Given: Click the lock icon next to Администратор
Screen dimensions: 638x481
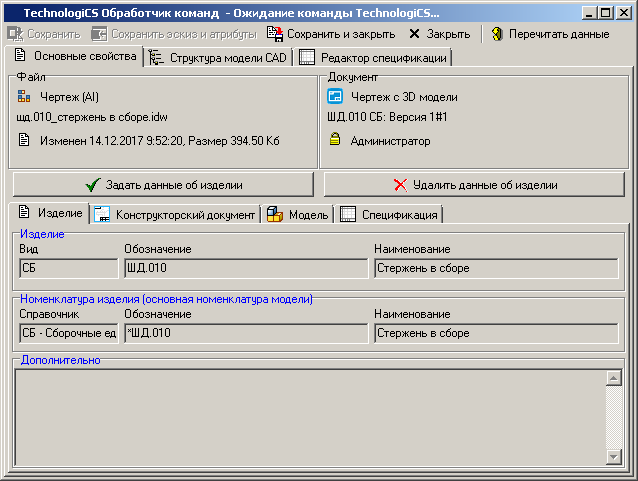Looking at the screenshot, I should point(336,141).
